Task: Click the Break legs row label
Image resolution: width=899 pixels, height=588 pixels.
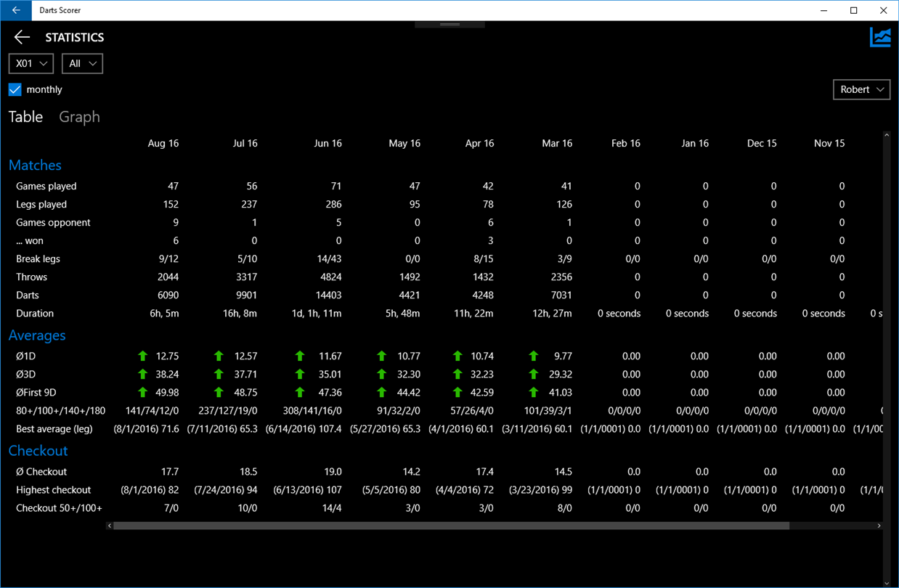Action: click(x=38, y=259)
